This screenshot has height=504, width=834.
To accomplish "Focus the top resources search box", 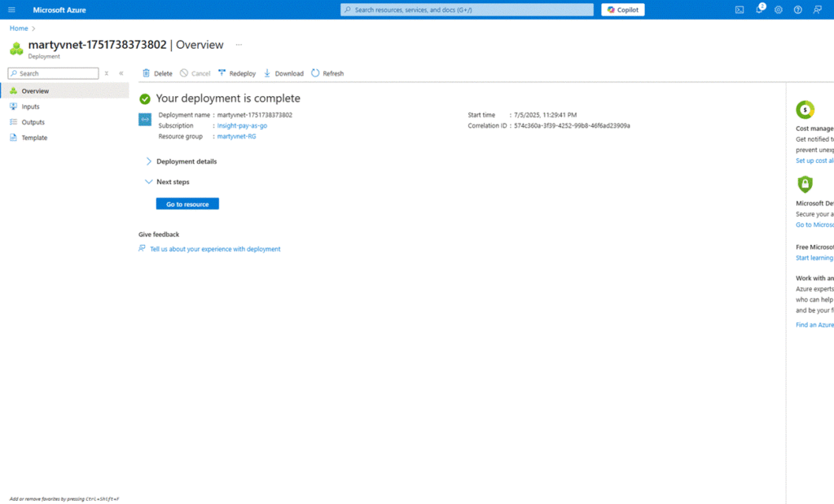I will (467, 10).
